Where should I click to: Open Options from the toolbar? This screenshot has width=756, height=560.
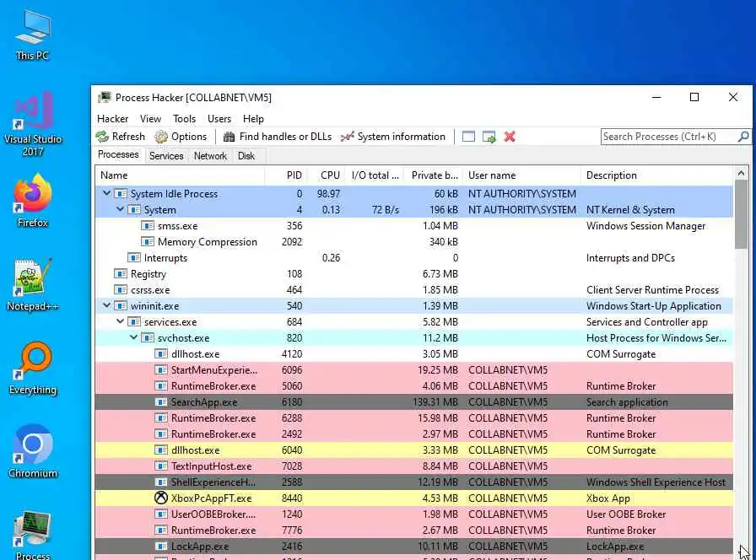click(181, 137)
